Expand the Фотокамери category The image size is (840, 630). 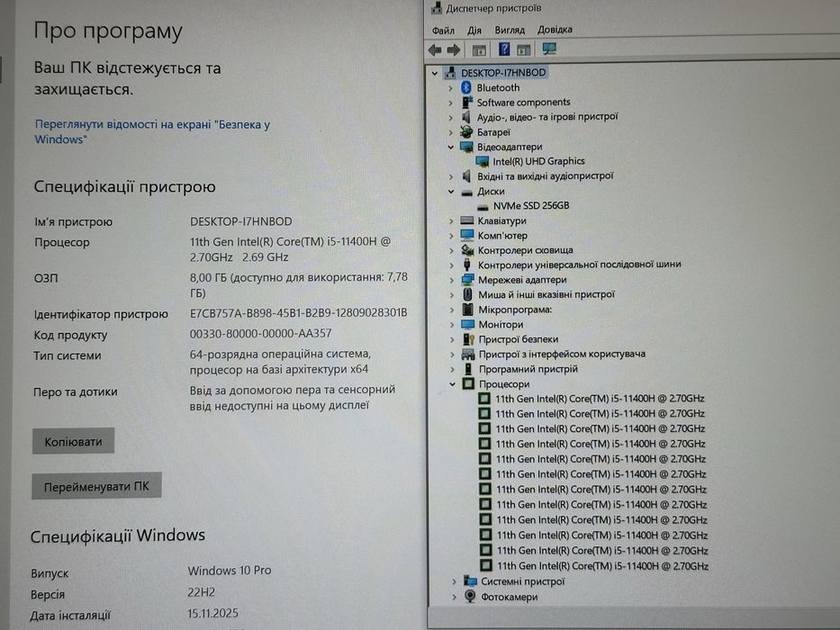(x=454, y=597)
